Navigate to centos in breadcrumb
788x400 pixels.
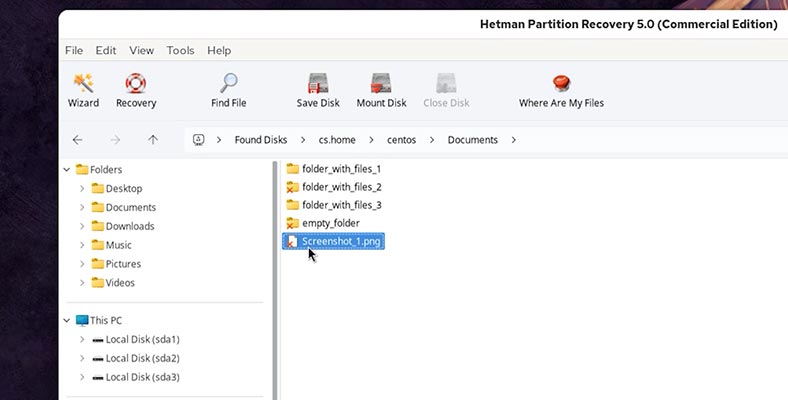click(x=402, y=140)
